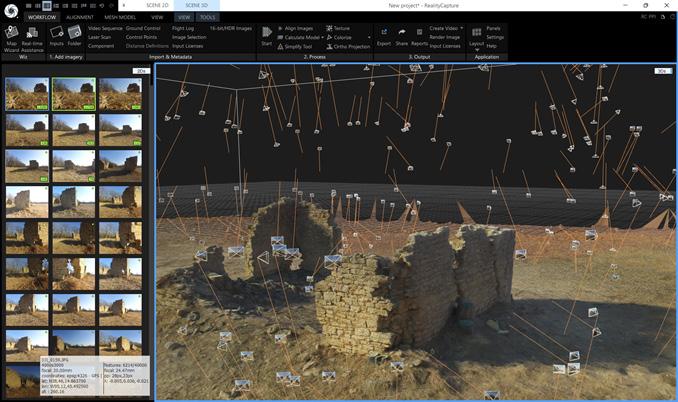The width and height of the screenshot is (678, 402).
Task: Select the first image thumbnail in the list
Action: point(25,93)
